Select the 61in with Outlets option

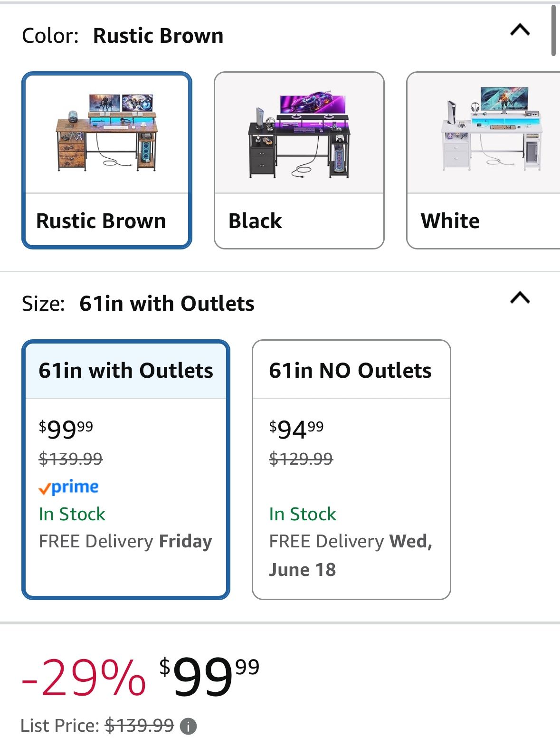point(126,469)
